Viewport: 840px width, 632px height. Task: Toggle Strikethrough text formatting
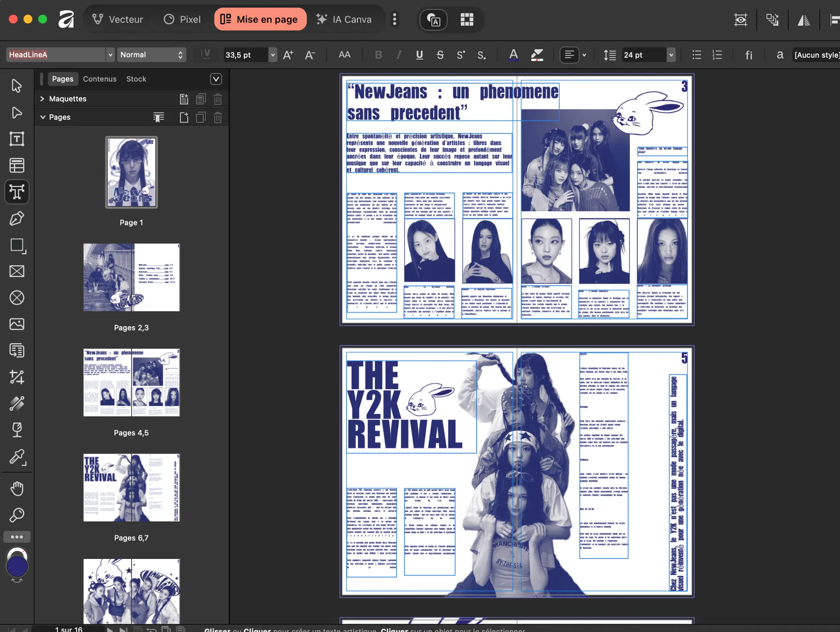(440, 55)
